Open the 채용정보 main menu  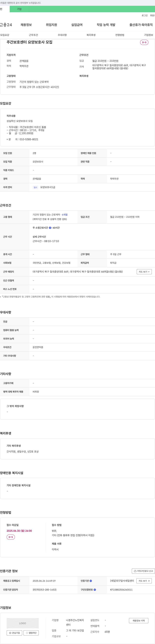pos(26,25)
